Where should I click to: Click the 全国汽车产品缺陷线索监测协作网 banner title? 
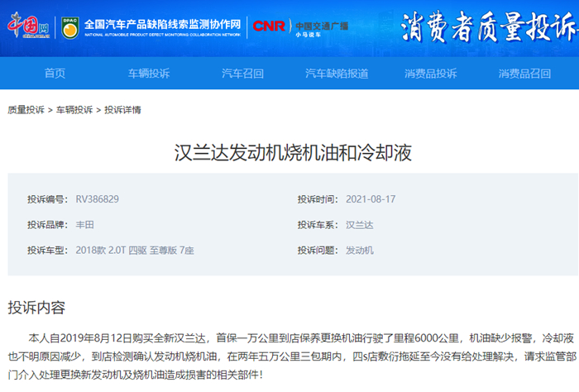pos(162,24)
